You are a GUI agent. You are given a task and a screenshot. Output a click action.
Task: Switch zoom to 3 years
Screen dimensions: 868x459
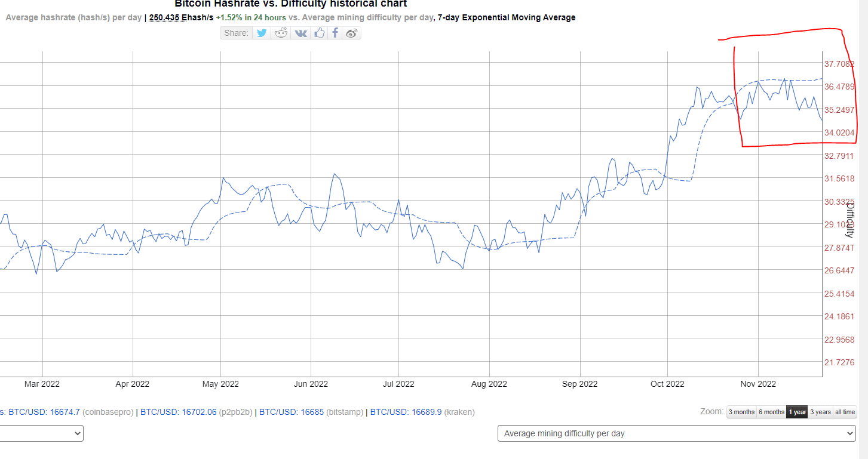click(x=820, y=412)
